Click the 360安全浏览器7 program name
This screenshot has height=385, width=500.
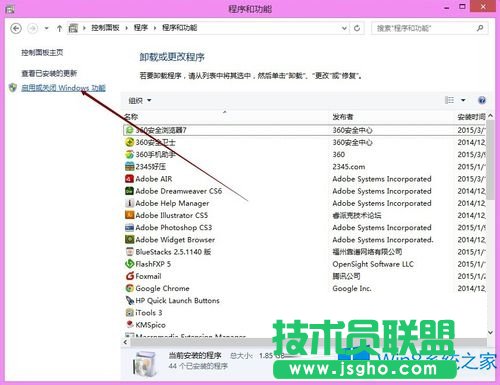(161, 130)
